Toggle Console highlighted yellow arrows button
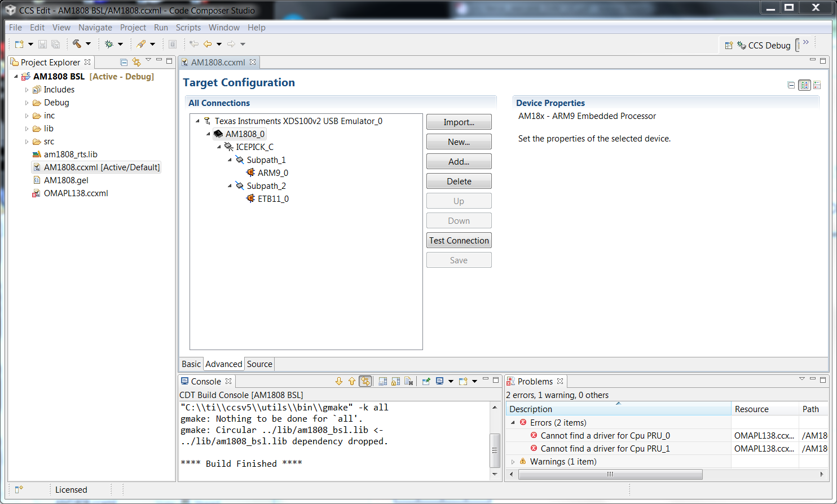The image size is (837, 504). (x=365, y=381)
